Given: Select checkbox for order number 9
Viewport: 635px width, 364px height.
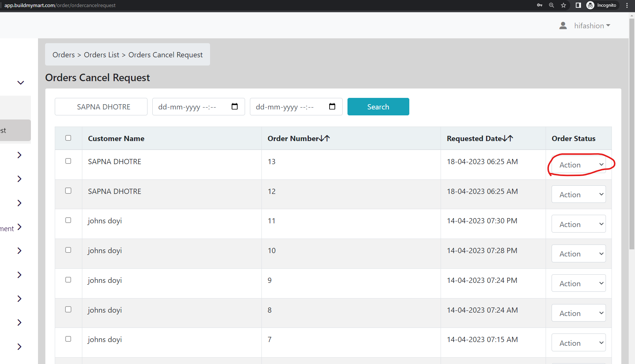Looking at the screenshot, I should 68,280.
